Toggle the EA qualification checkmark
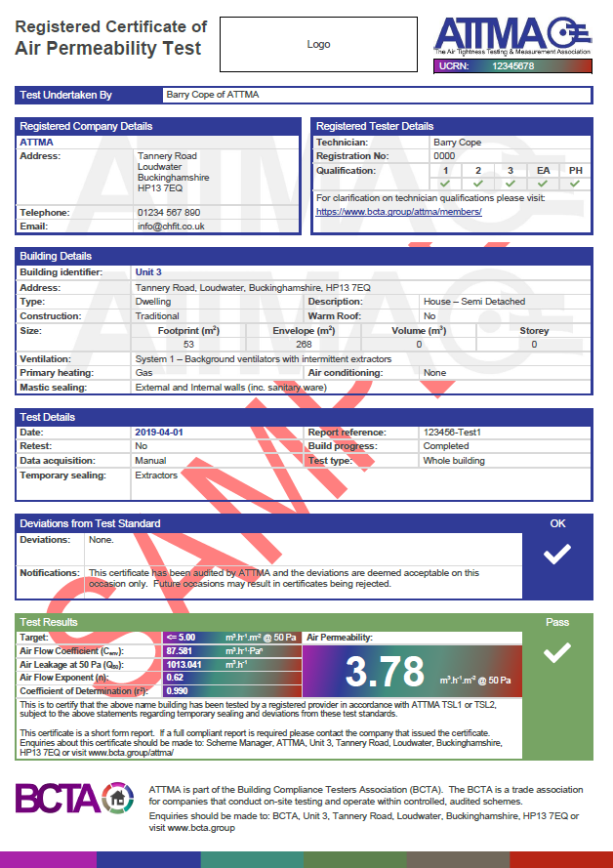613x868 pixels. point(543,184)
